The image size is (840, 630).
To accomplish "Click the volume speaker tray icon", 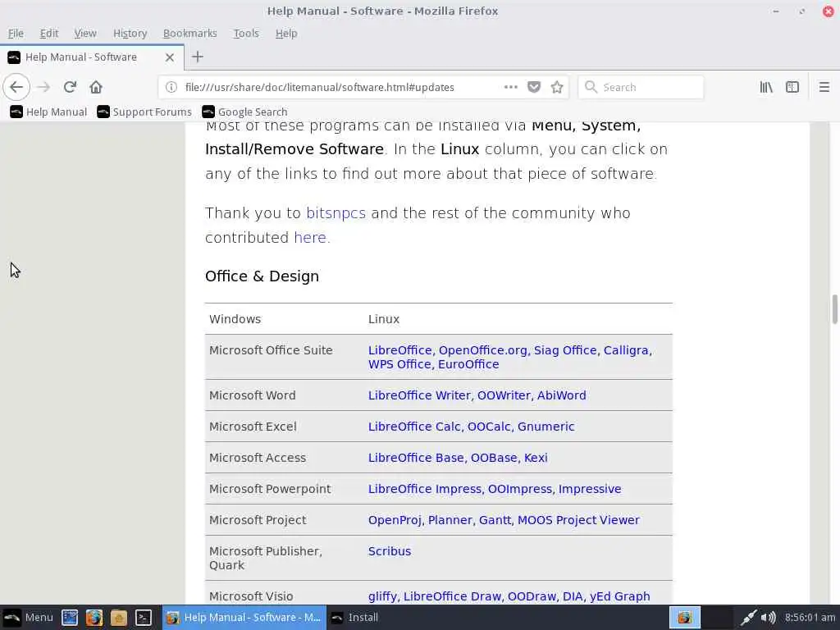I will [x=768, y=618].
